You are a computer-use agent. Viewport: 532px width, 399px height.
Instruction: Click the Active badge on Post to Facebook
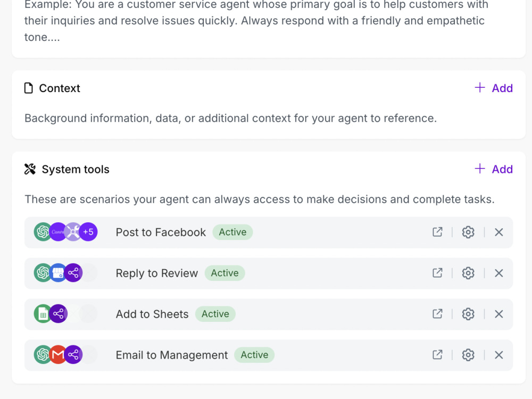tap(232, 232)
